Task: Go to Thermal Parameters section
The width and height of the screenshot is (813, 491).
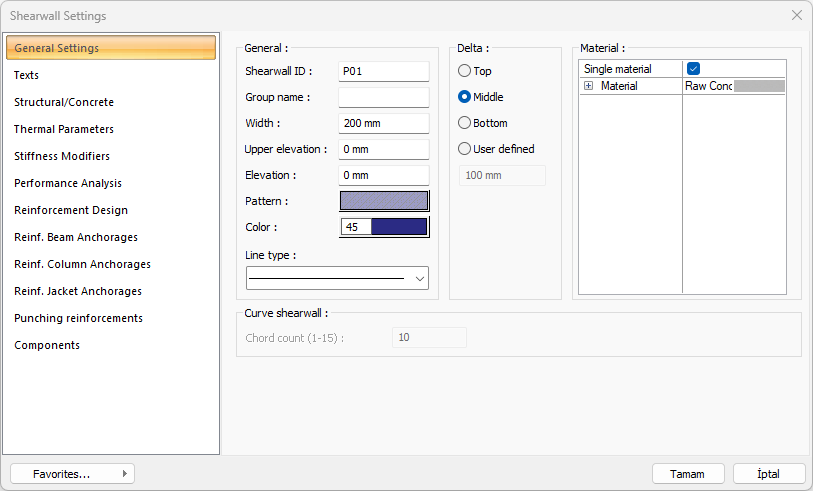Action: pos(64,129)
